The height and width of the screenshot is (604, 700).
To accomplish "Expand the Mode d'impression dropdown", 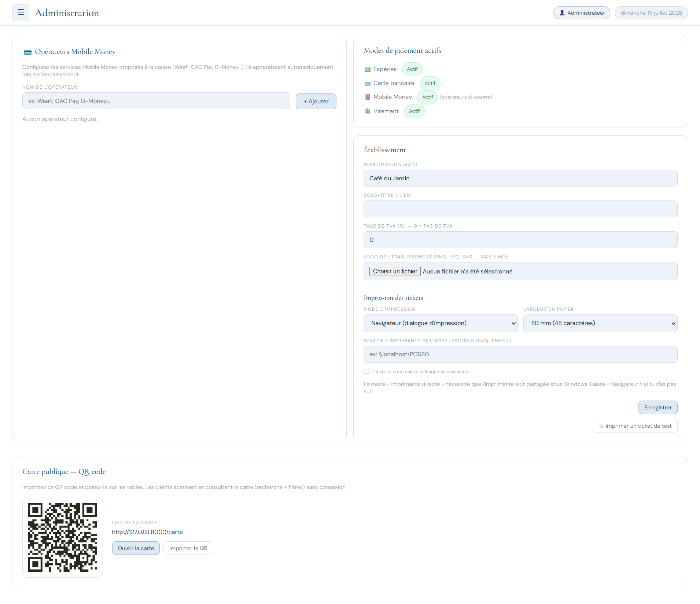I will [x=441, y=323].
